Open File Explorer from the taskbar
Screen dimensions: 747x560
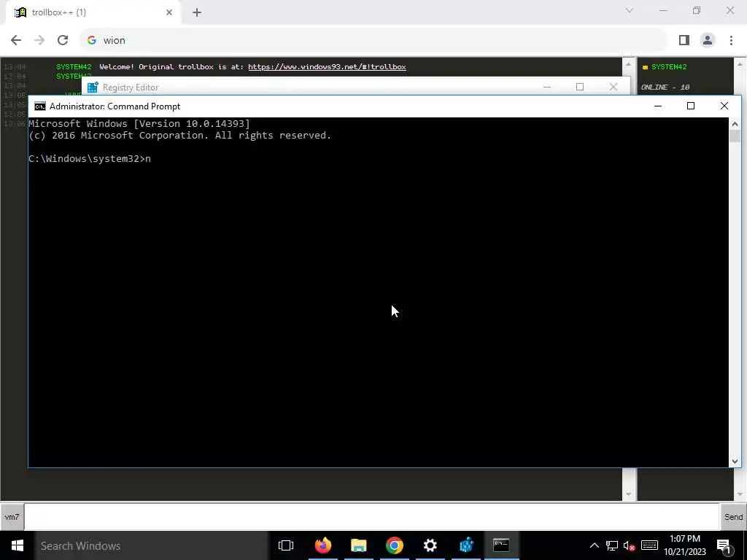pyautogui.click(x=359, y=545)
